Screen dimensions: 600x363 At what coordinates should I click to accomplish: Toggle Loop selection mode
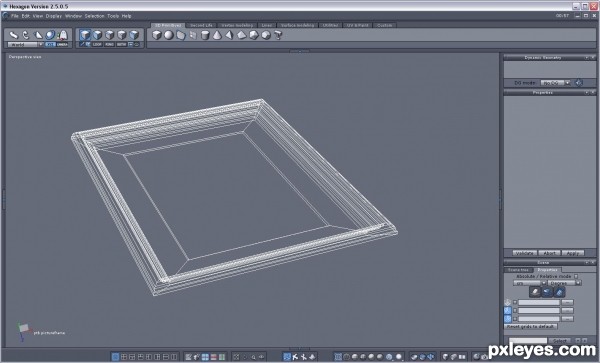point(97,44)
